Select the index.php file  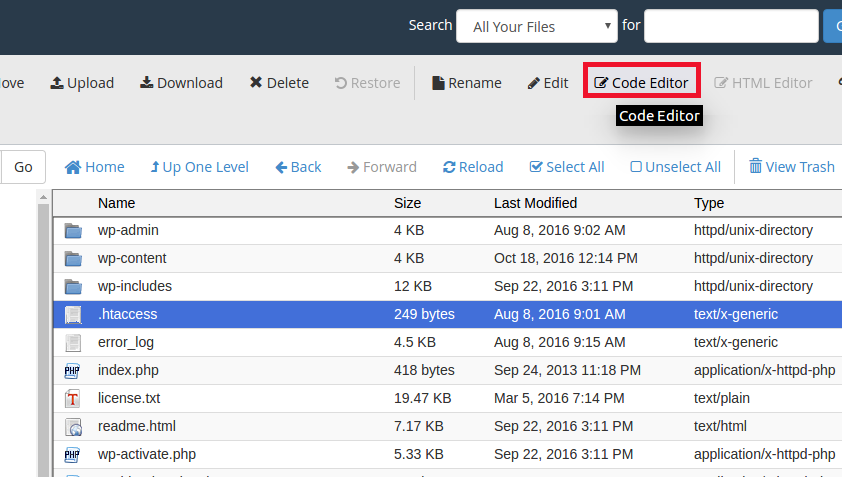pos(128,370)
